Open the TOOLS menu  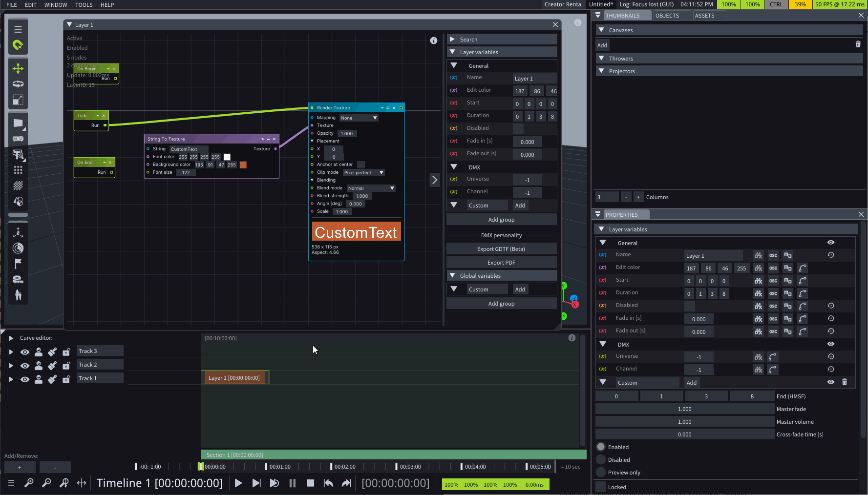[x=84, y=5]
